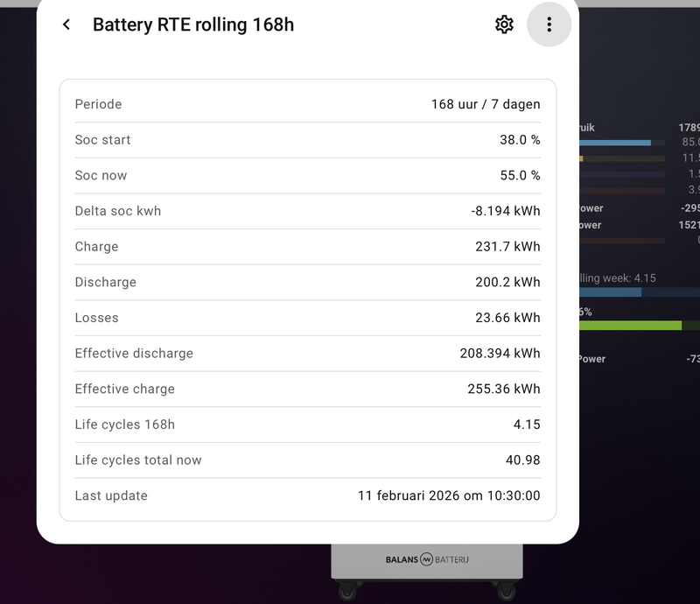Click the blue usage bar at top right

pos(615,143)
